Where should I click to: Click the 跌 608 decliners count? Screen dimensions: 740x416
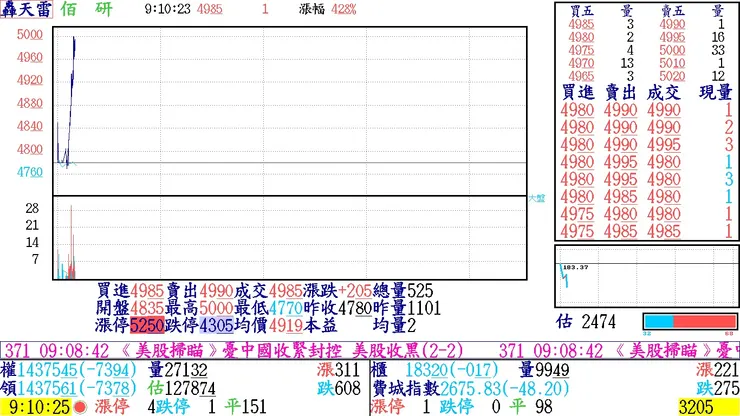coord(338,389)
